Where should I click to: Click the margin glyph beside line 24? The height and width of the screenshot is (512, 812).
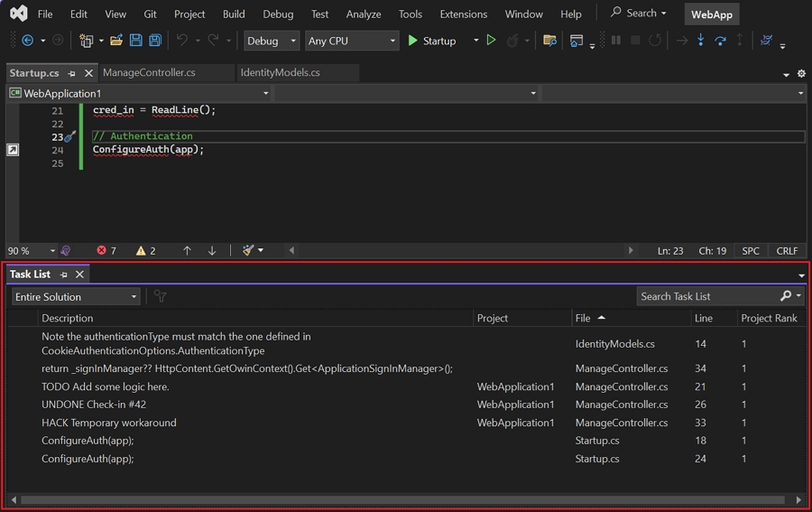pos(13,150)
